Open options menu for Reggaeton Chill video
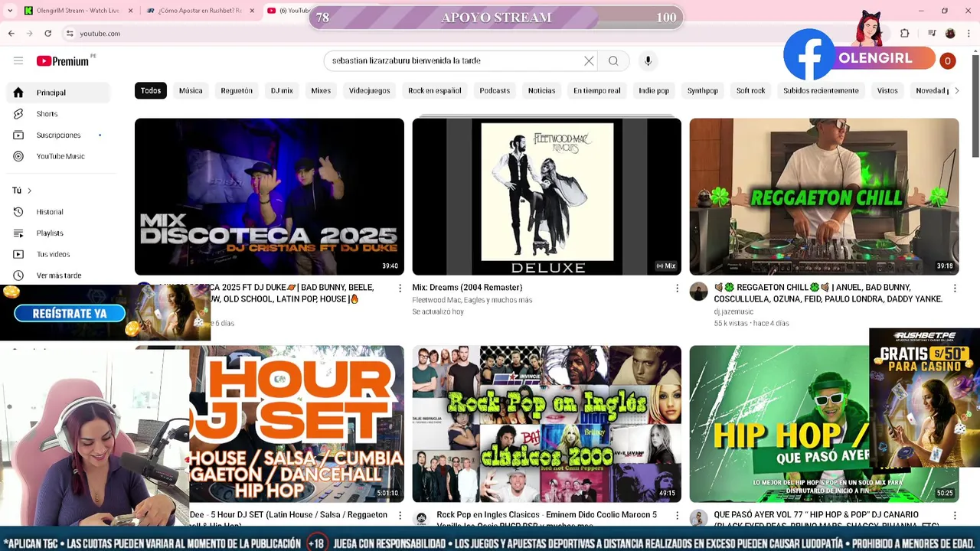980x551 pixels. click(955, 288)
